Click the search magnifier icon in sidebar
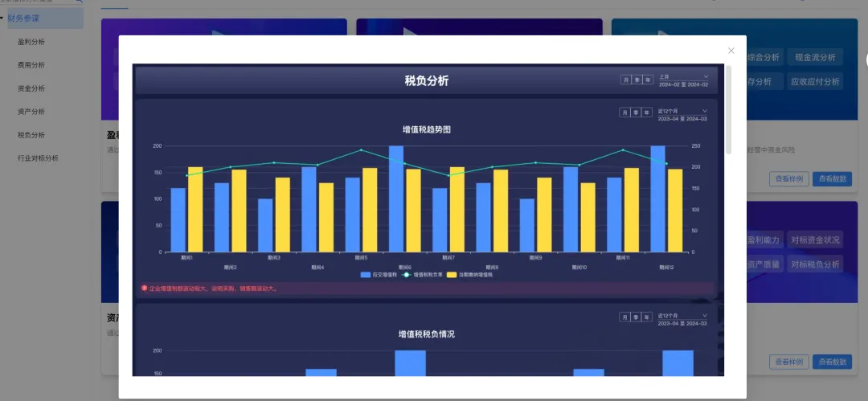The height and width of the screenshot is (401, 868). tap(79, 2)
